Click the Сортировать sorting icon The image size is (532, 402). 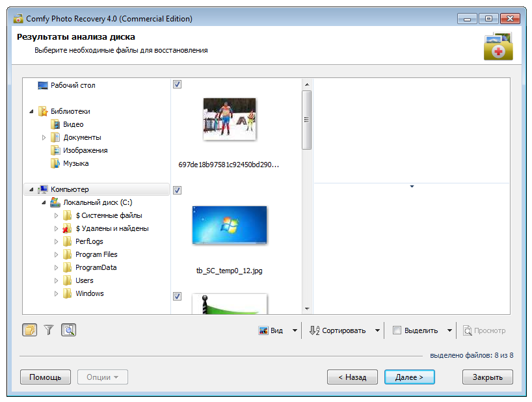(x=313, y=330)
